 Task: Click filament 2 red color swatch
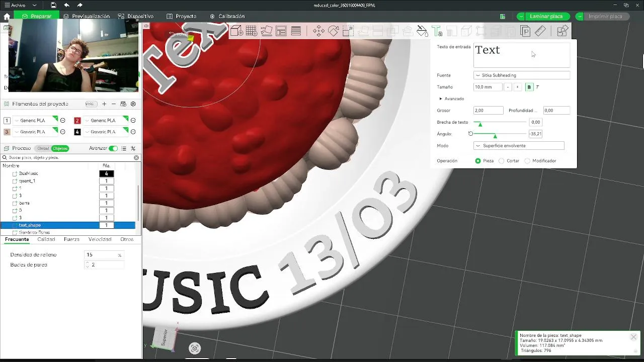pos(77,121)
